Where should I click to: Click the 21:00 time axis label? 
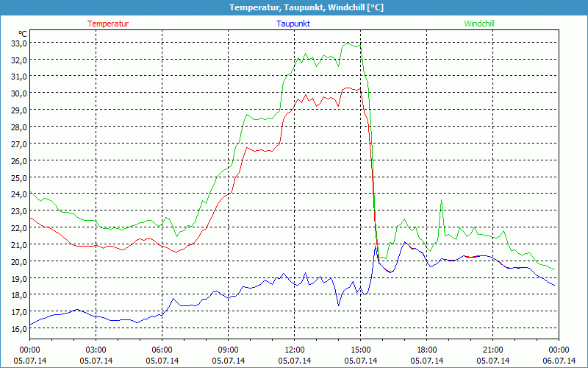(x=492, y=350)
